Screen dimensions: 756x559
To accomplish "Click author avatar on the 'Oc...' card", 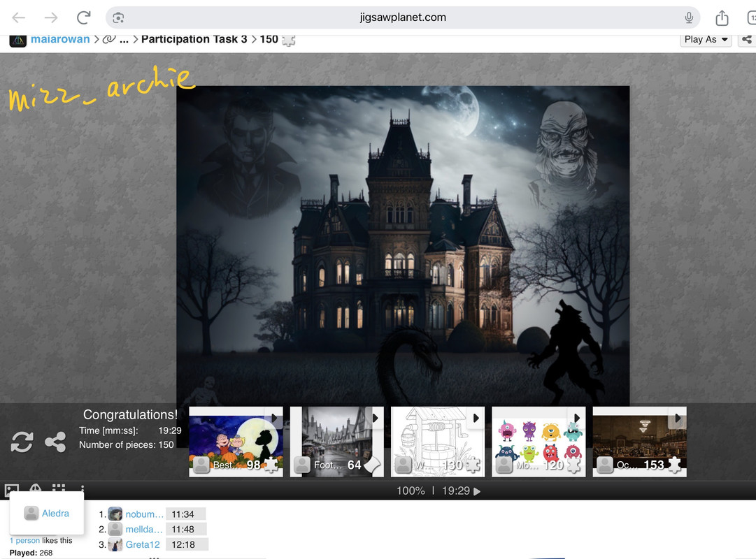I will [605, 465].
